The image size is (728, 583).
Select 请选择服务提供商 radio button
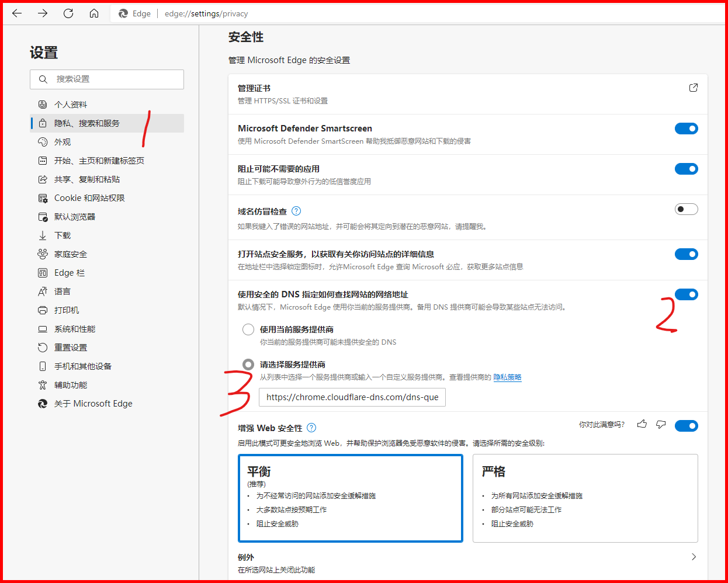(x=248, y=365)
